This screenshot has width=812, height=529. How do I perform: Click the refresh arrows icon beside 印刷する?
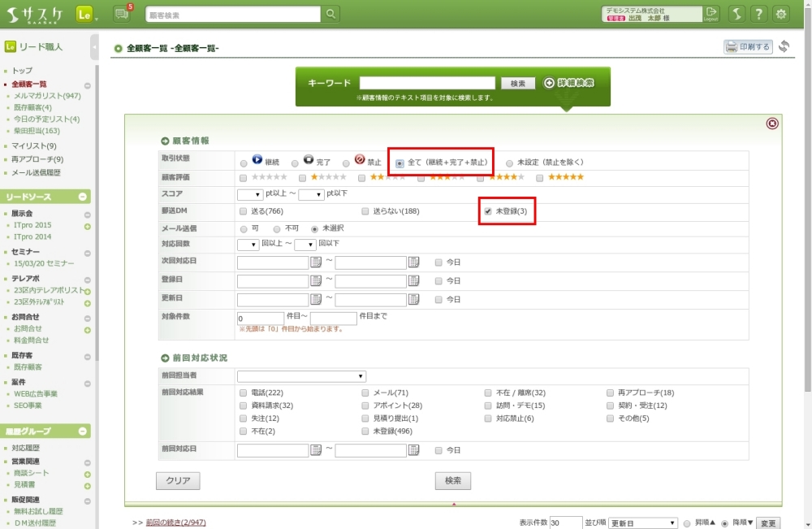[x=784, y=47]
